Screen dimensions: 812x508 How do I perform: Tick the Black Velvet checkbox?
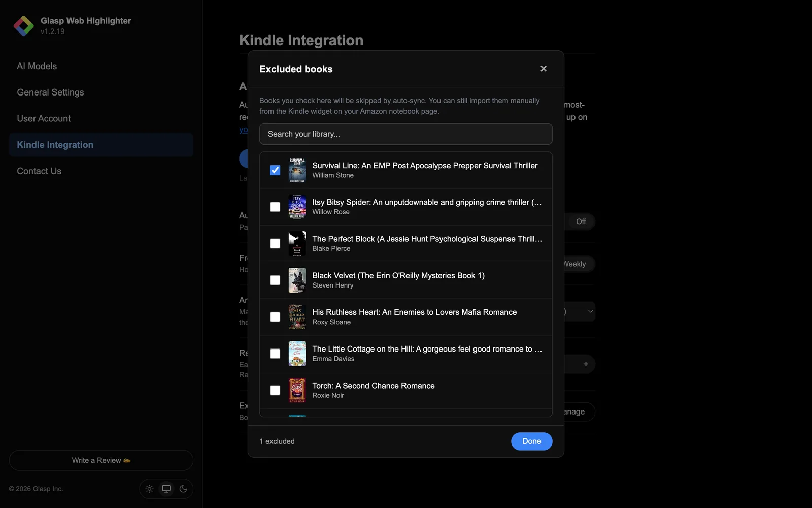point(275,280)
